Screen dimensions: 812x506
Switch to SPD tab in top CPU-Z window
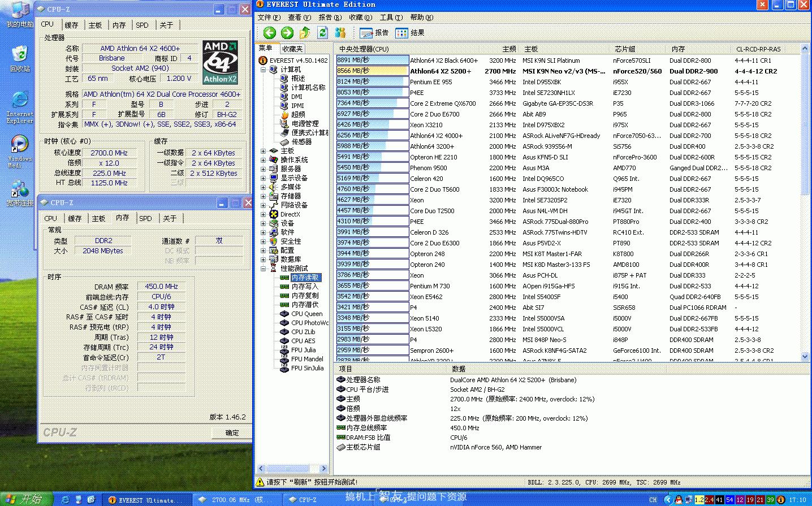click(x=142, y=25)
